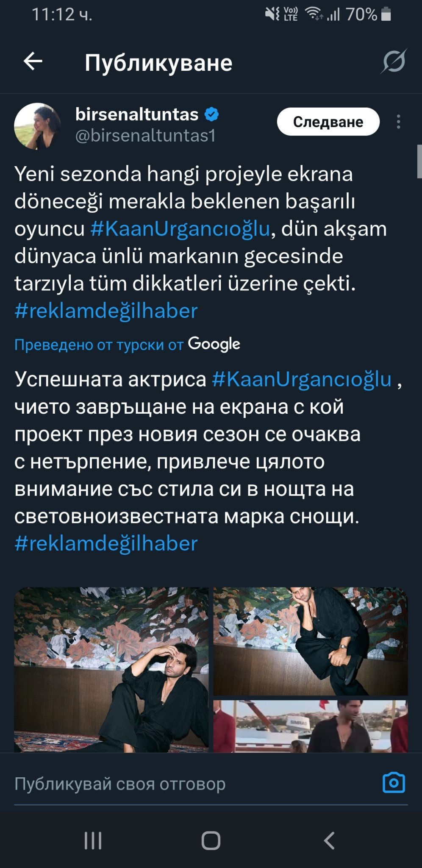The height and width of the screenshot is (868, 422).
Task: Open the three-dot post options menu
Action: (x=398, y=122)
